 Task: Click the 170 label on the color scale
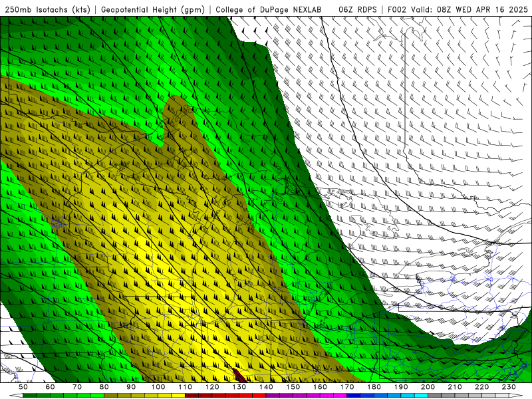coord(347,387)
